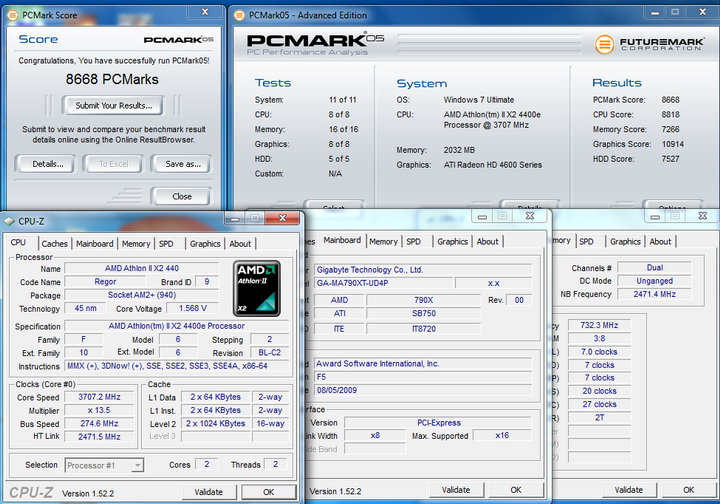Image resolution: width=720 pixels, height=504 pixels.
Task: Click Core Voltage value '1.568 V'
Action: (193, 308)
